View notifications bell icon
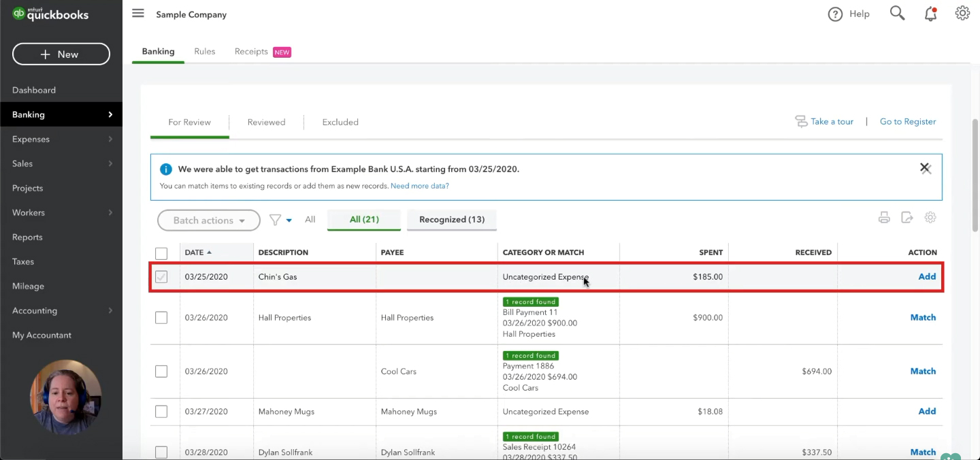Image resolution: width=980 pixels, height=460 pixels. click(930, 14)
